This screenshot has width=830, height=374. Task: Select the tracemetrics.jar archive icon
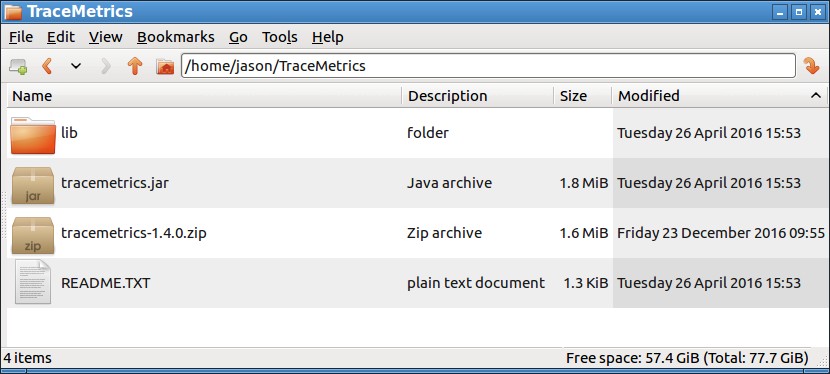[x=33, y=185]
